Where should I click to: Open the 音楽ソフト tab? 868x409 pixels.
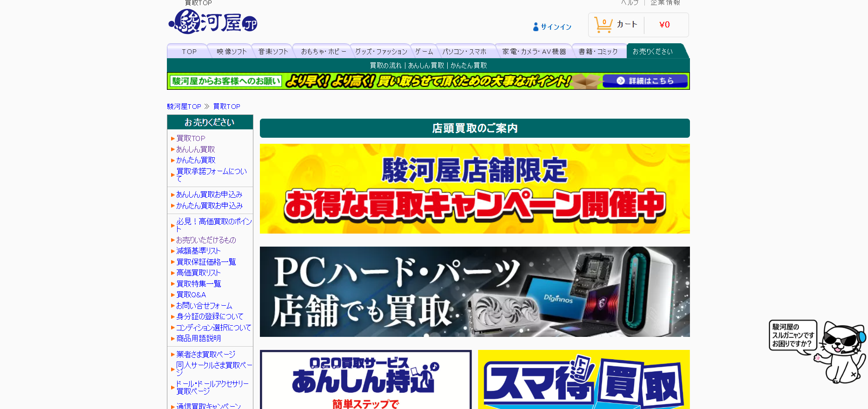tap(273, 52)
